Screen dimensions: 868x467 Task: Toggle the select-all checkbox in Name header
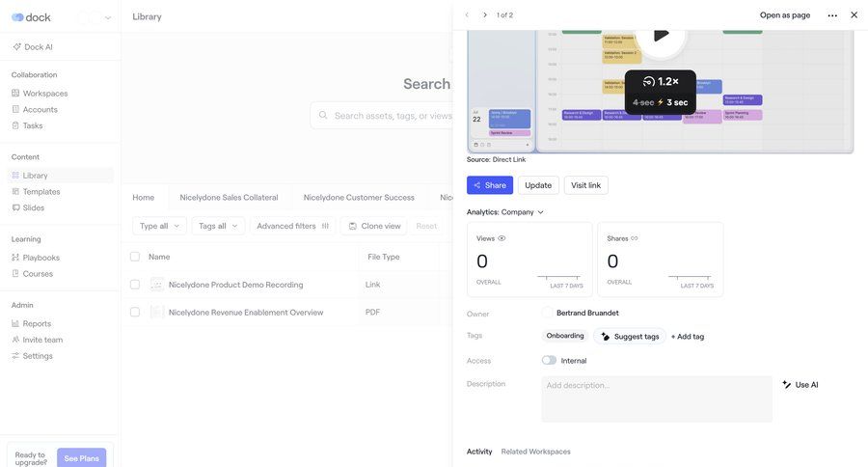tap(135, 257)
